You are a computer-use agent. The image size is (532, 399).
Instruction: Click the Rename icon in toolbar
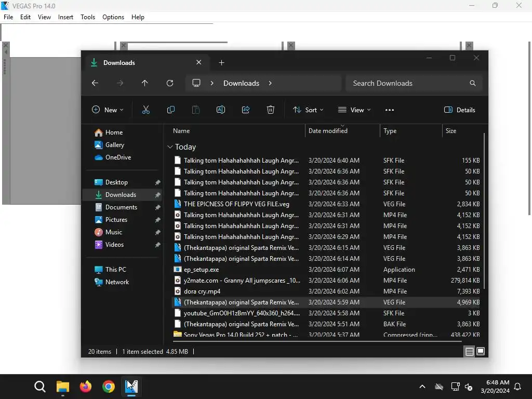pos(220,110)
